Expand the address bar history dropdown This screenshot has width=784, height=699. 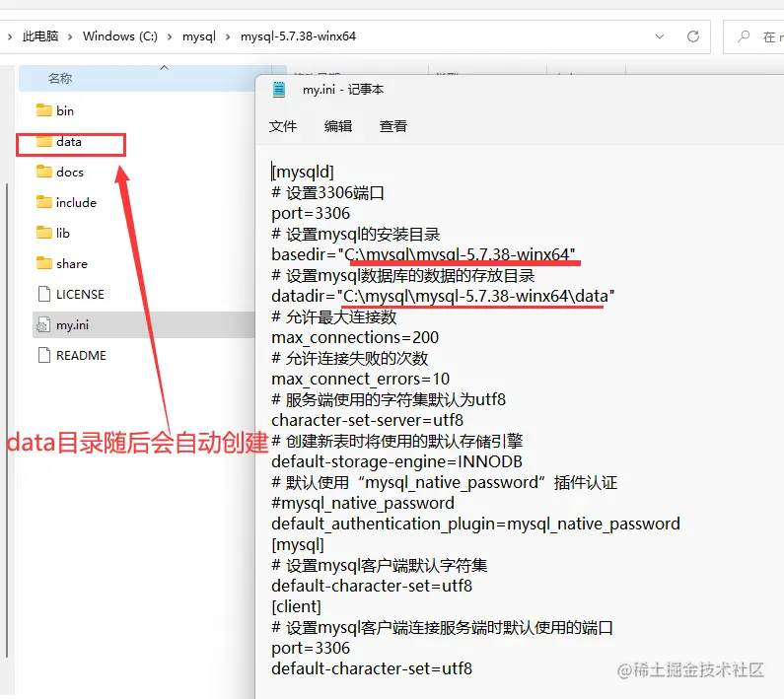660,36
